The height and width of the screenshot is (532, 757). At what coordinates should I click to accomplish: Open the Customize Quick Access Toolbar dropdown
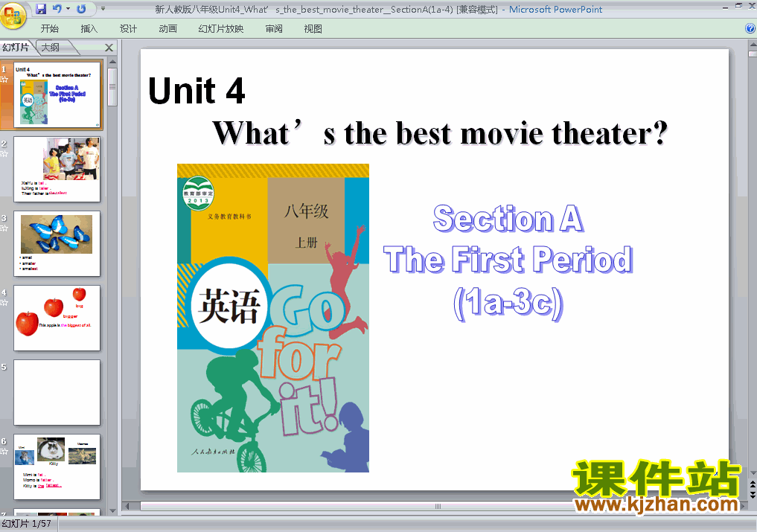103,9
